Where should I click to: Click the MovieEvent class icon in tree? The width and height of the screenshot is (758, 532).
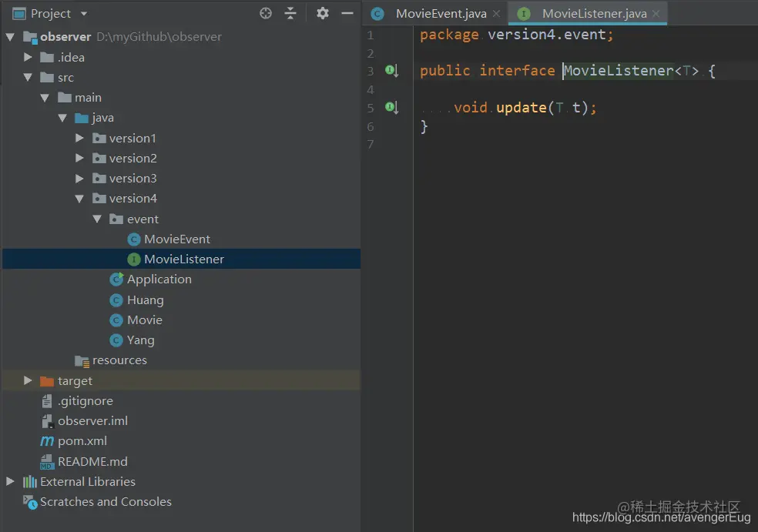[x=134, y=239]
